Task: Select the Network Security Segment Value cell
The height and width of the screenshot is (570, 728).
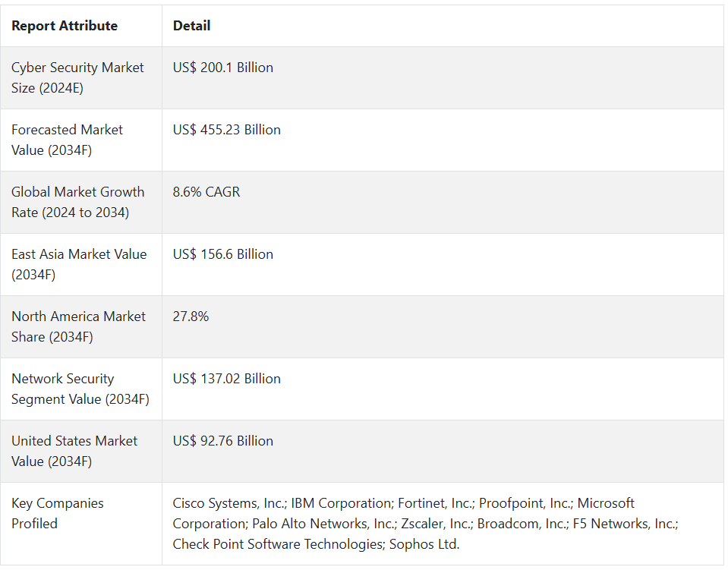Action: (80, 389)
